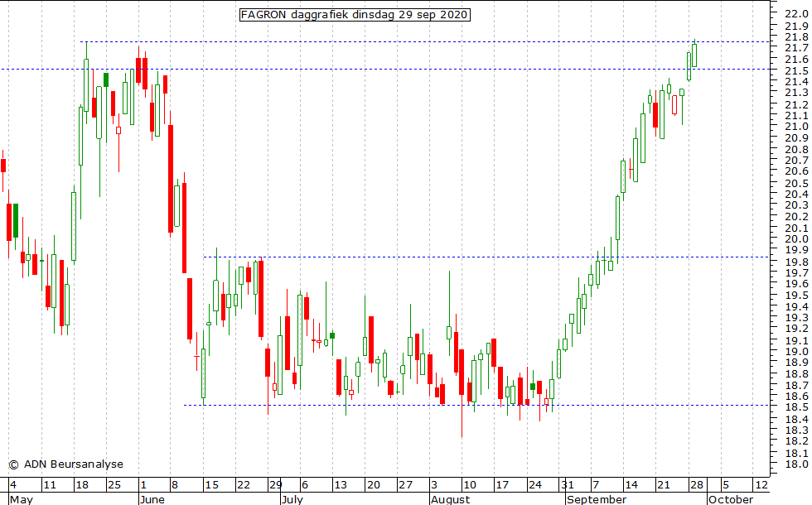Click date label 14 in September
Viewport: 812px width, 505px height.
[631, 485]
